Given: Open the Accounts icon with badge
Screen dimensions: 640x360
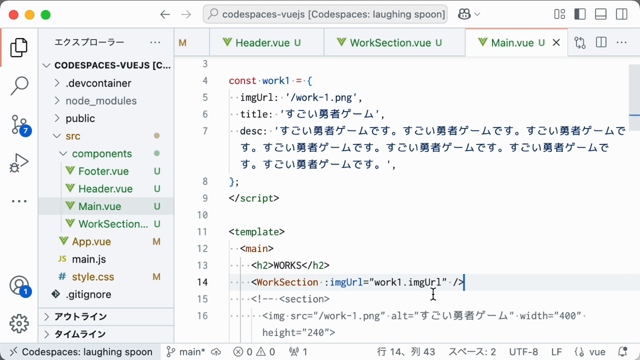Looking at the screenshot, I should pyautogui.click(x=20, y=286).
